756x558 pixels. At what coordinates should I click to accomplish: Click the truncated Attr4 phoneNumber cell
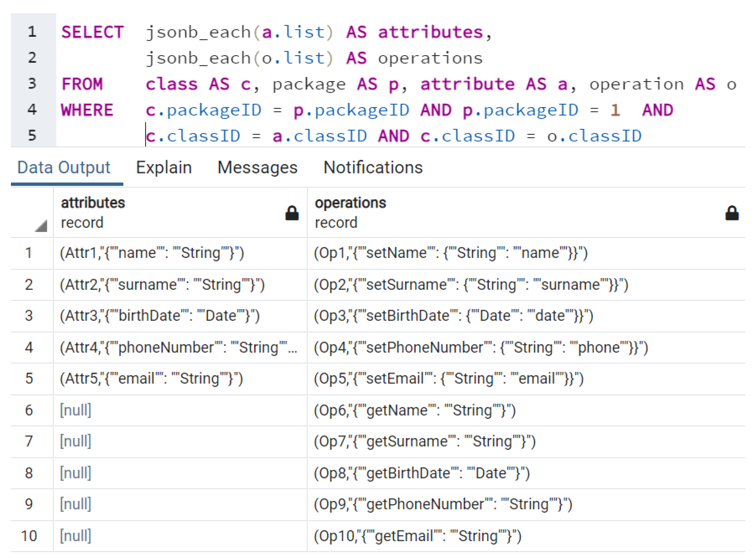coord(179,347)
